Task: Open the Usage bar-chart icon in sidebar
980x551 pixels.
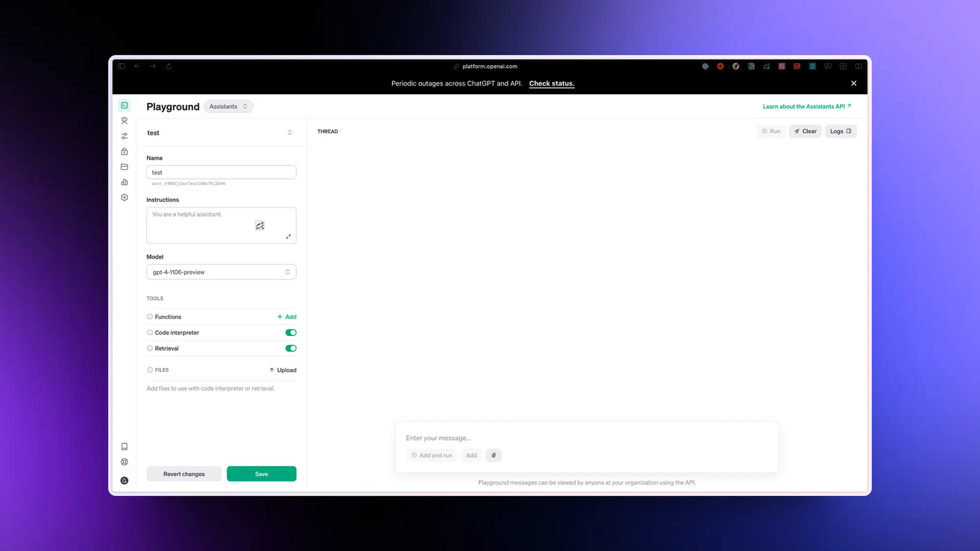Action: (124, 182)
